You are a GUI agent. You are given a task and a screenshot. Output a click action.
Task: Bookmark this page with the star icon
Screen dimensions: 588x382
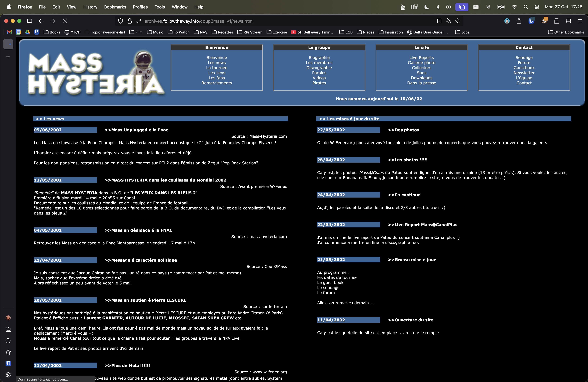tap(457, 21)
